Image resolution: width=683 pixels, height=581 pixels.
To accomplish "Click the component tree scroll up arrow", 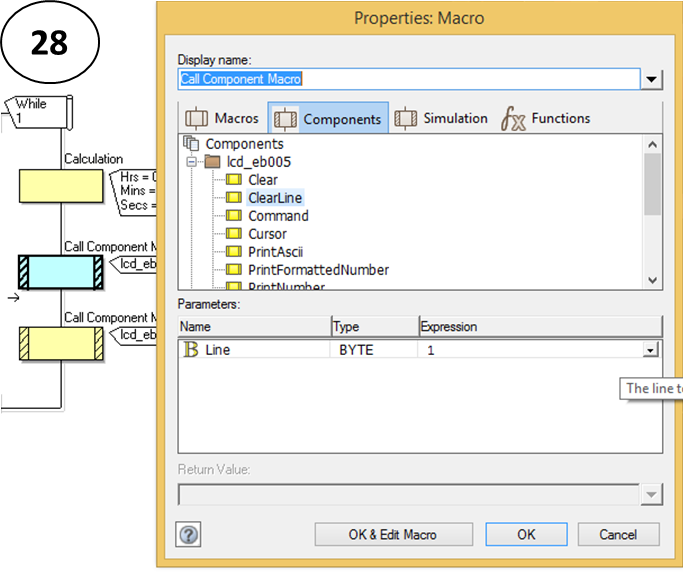I will (x=652, y=145).
